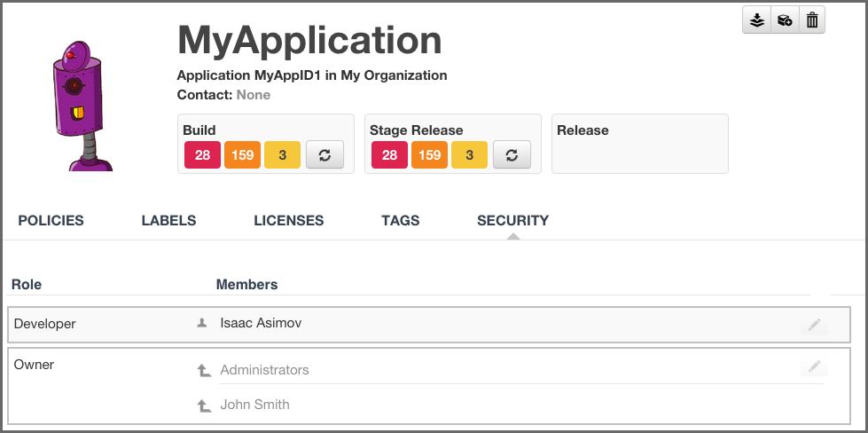
Task: Click the purple robot application icon
Action: coord(82,106)
